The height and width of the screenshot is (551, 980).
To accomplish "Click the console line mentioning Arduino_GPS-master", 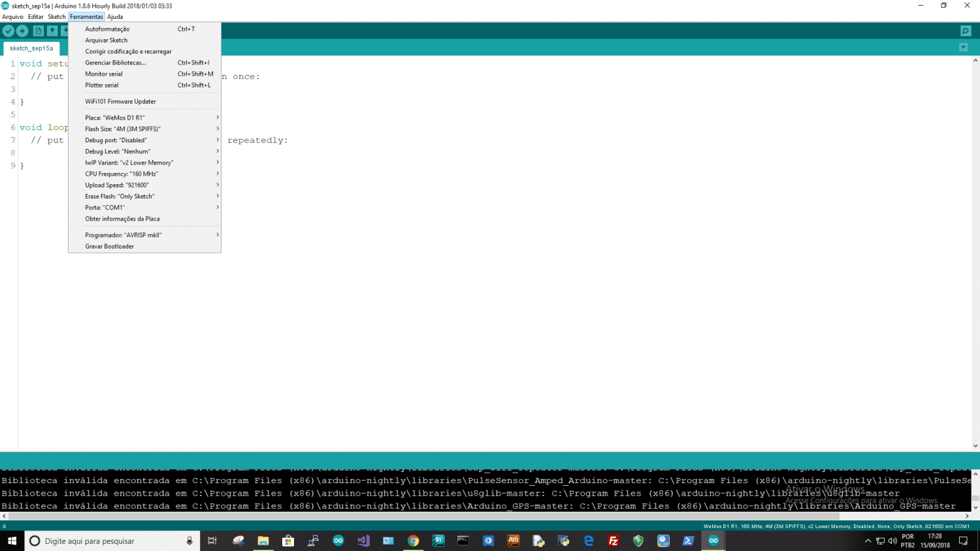I will tap(478, 506).
